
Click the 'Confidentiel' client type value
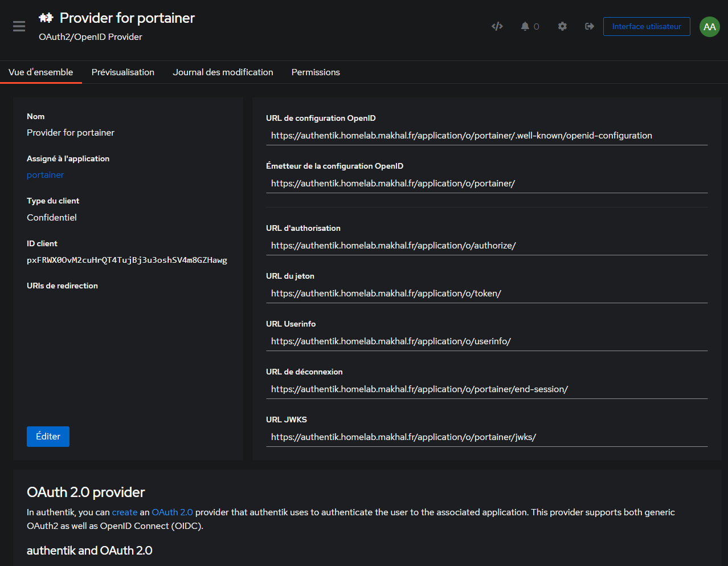pos(52,218)
